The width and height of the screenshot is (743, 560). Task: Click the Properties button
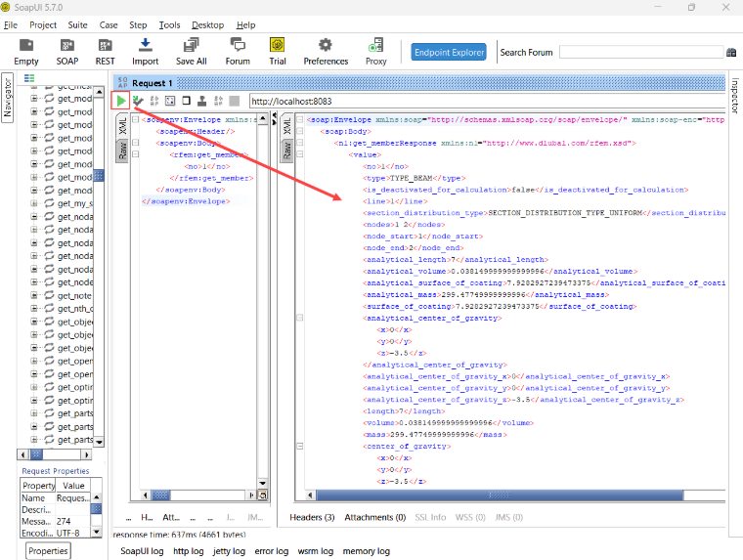point(48,551)
